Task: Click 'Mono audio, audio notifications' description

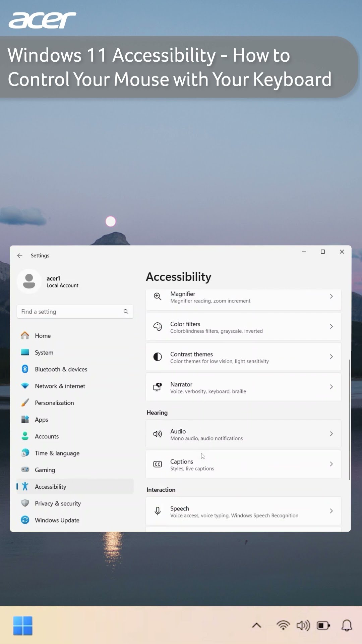Action: 206,438
